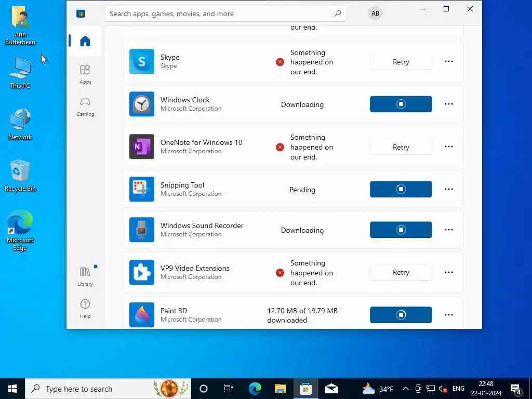Focus the Search apps, games, movies field
This screenshot has height=399, width=532.
225,14
